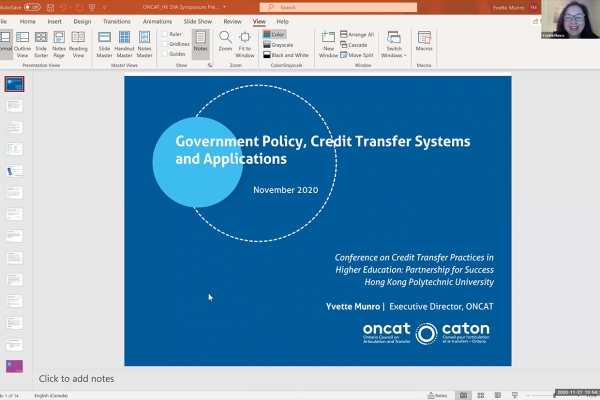This screenshot has height=400, width=600.
Task: Open Customize Quick Access Toolbar dropdown
Action: pyautogui.click(x=104, y=7)
